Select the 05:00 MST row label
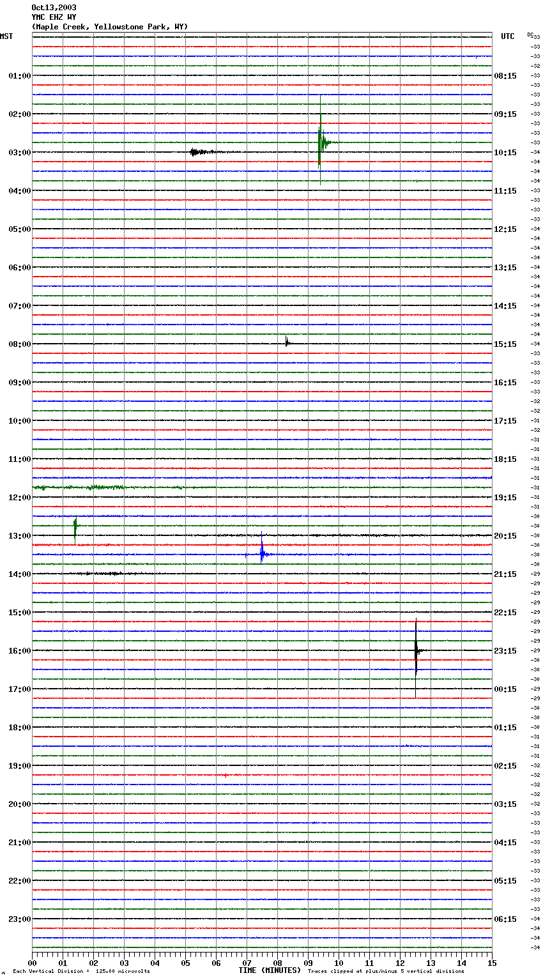543x980 pixels. pyautogui.click(x=20, y=229)
